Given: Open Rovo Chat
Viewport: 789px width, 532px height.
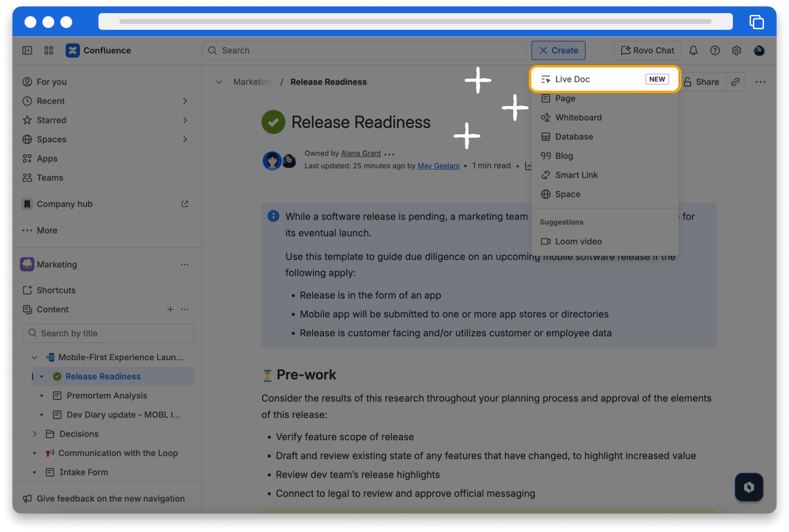Looking at the screenshot, I should (648, 51).
